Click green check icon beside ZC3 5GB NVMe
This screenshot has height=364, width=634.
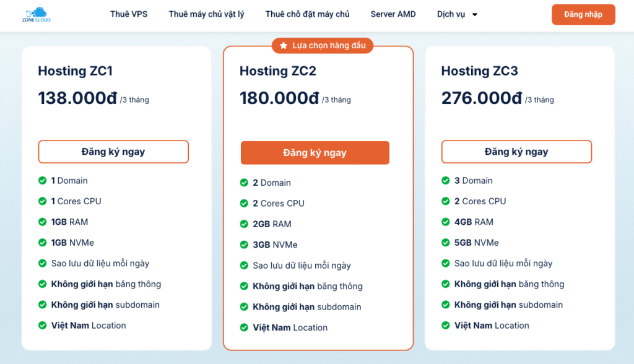(x=446, y=243)
